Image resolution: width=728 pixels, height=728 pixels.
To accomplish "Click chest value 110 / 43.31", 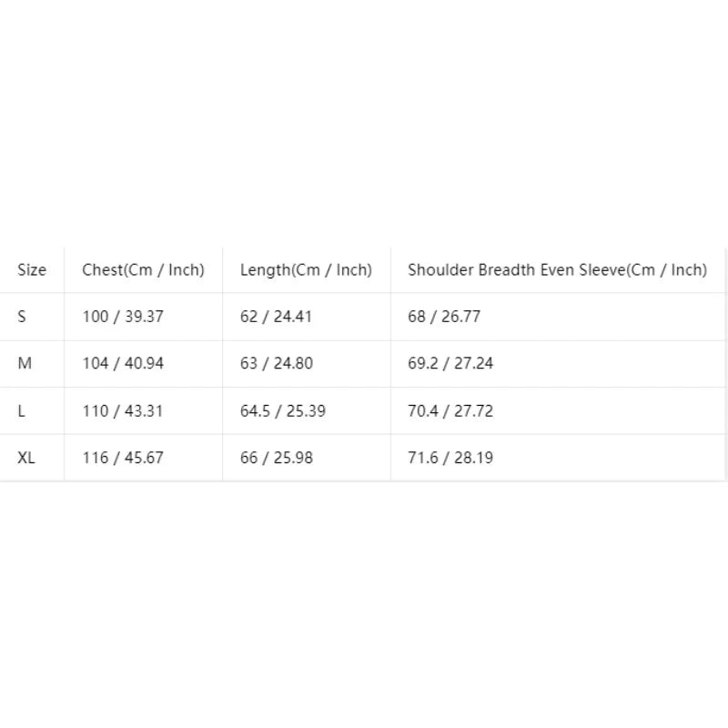I will [123, 411].
